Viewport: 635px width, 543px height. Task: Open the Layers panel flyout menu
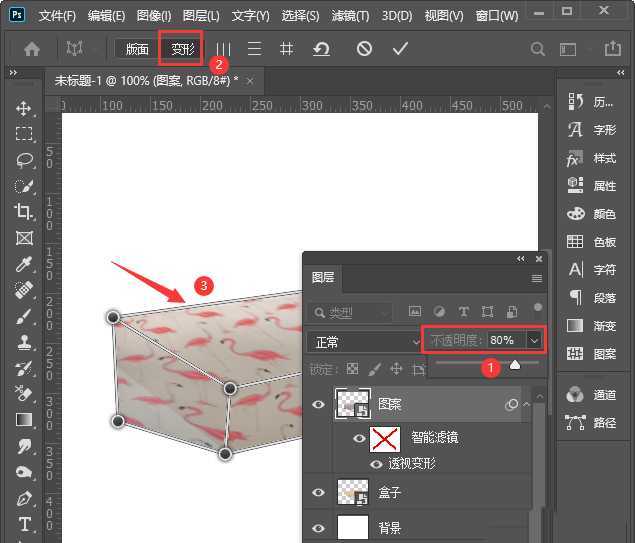[x=537, y=278]
